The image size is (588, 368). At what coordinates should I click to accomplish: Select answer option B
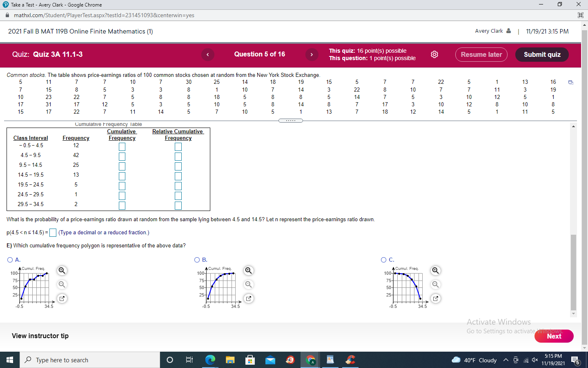pos(197,260)
